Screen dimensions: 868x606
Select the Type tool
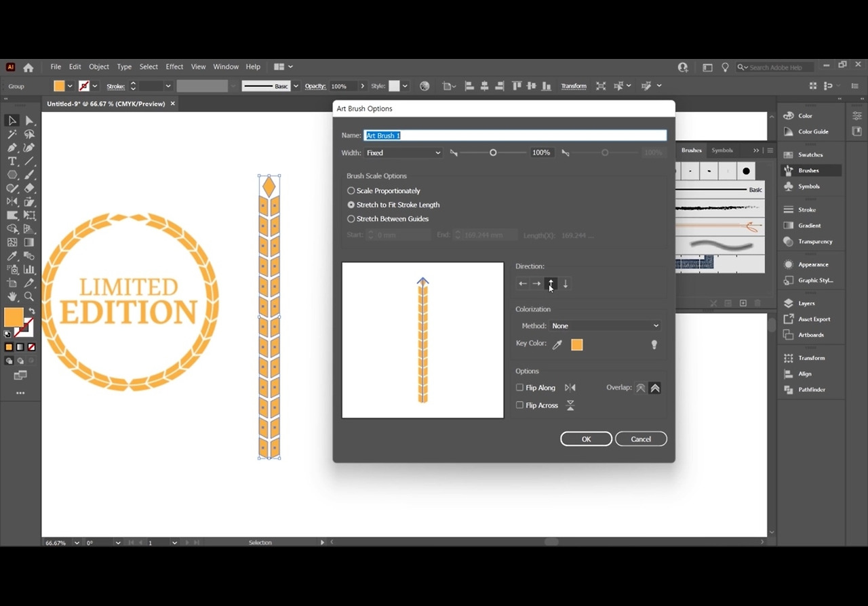[x=12, y=161]
